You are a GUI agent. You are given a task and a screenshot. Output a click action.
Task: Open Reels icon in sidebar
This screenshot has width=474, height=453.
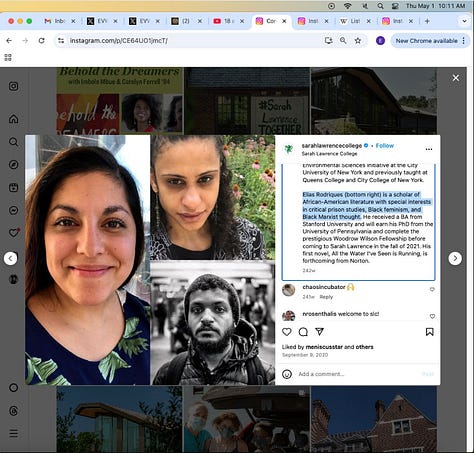tap(13, 187)
